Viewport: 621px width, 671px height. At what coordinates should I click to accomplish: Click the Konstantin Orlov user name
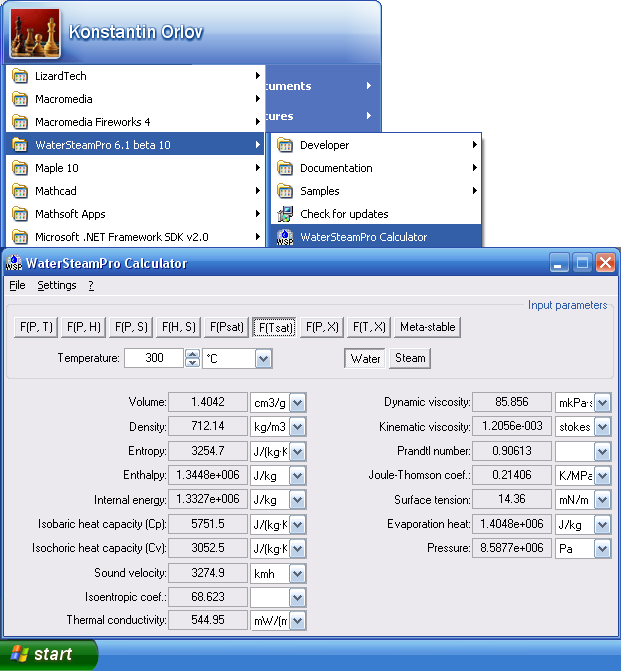(x=136, y=32)
